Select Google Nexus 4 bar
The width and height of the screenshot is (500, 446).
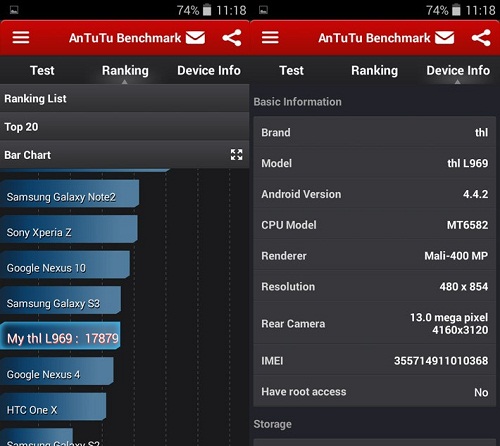coord(57,371)
